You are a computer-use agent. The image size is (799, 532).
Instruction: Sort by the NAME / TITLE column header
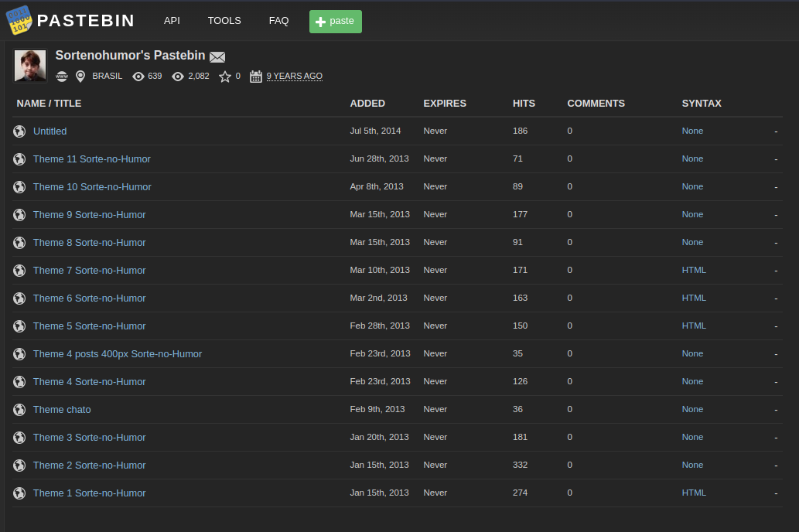point(49,103)
